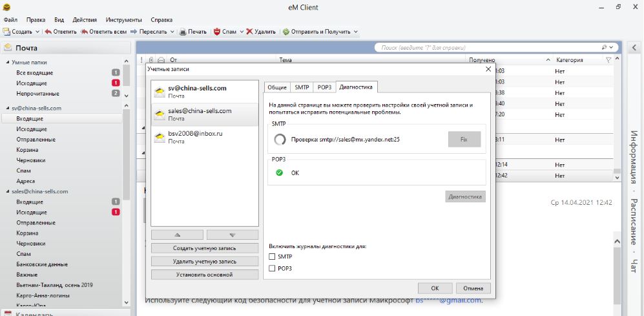
Task: Click the gmail.com link in message
Action: click(x=448, y=300)
